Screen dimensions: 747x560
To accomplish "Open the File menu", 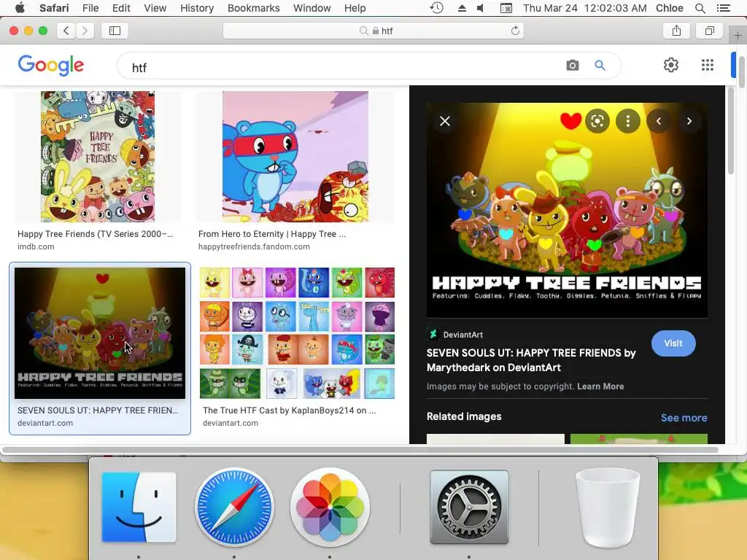I will pyautogui.click(x=90, y=8).
